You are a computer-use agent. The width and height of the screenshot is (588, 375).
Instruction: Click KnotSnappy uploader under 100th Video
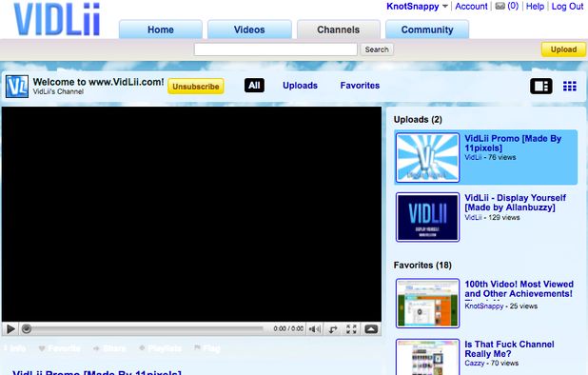click(483, 306)
